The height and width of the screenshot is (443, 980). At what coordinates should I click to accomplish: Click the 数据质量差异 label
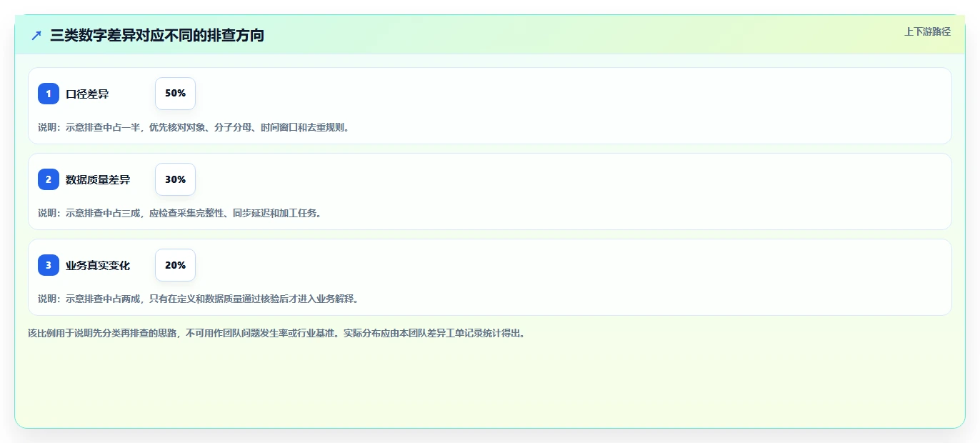click(x=98, y=179)
